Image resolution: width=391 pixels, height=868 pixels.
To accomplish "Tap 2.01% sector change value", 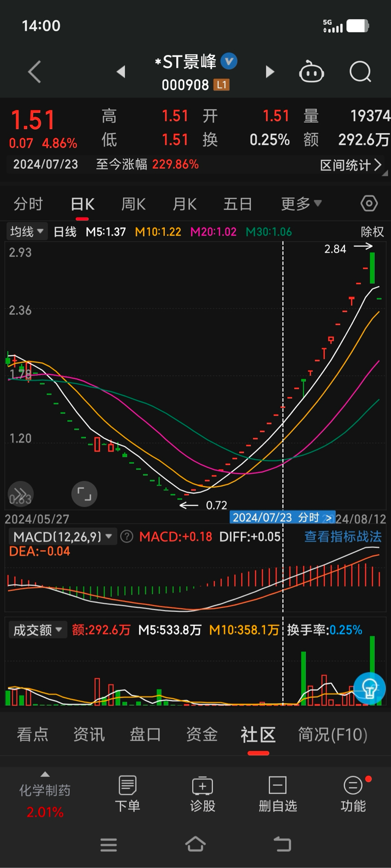I will 45,812.
